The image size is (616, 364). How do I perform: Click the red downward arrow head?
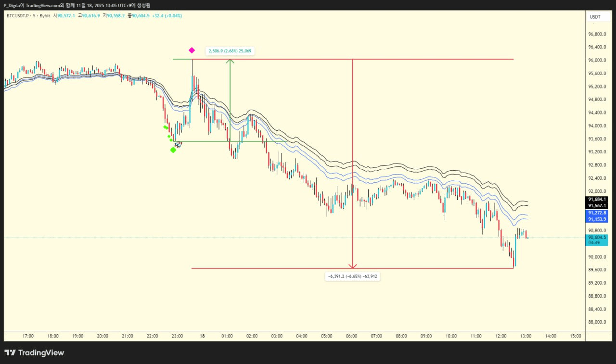[x=353, y=265]
